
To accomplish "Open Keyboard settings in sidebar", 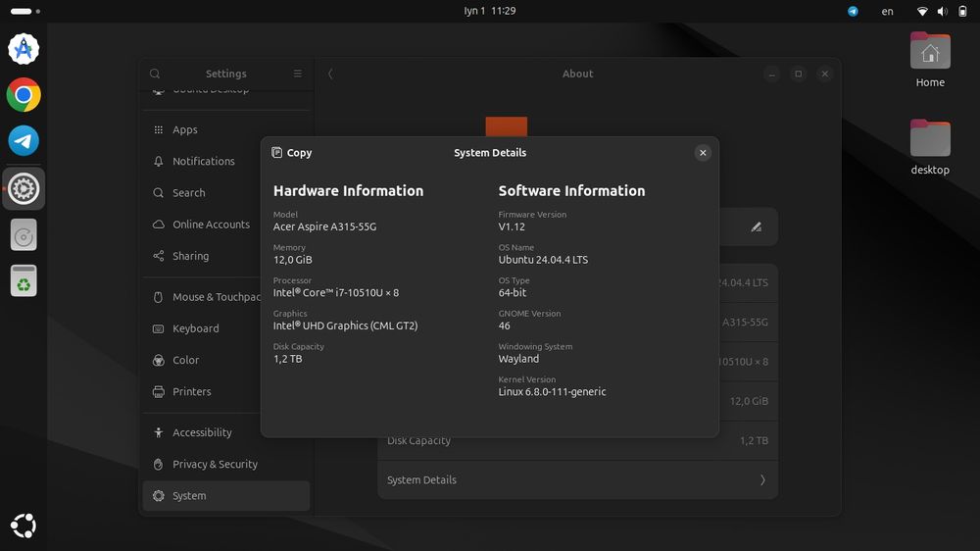I will point(226,328).
